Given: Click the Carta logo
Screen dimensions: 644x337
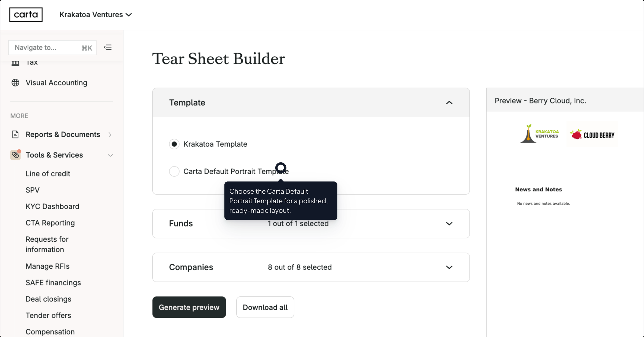Looking at the screenshot, I should click(x=26, y=14).
